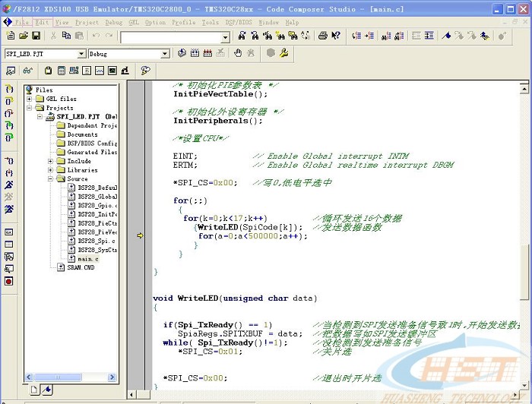Expand the Libraries folder node
The image size is (532, 404).
[51, 170]
